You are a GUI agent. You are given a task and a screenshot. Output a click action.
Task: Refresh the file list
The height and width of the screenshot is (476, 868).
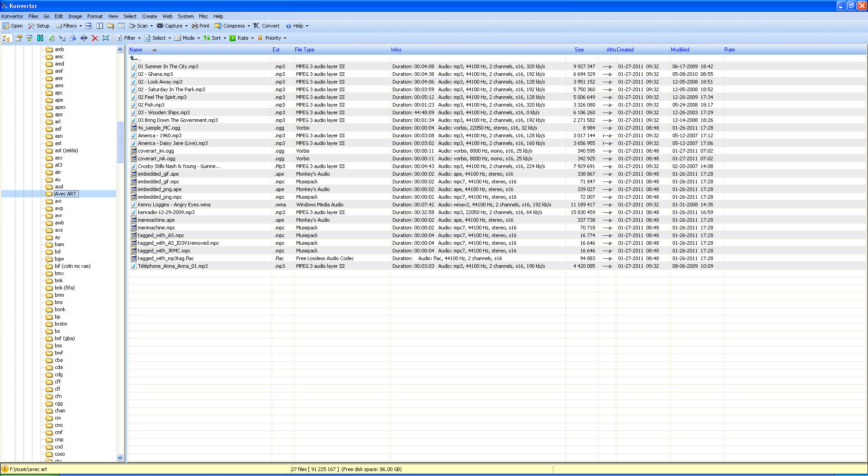51,38
